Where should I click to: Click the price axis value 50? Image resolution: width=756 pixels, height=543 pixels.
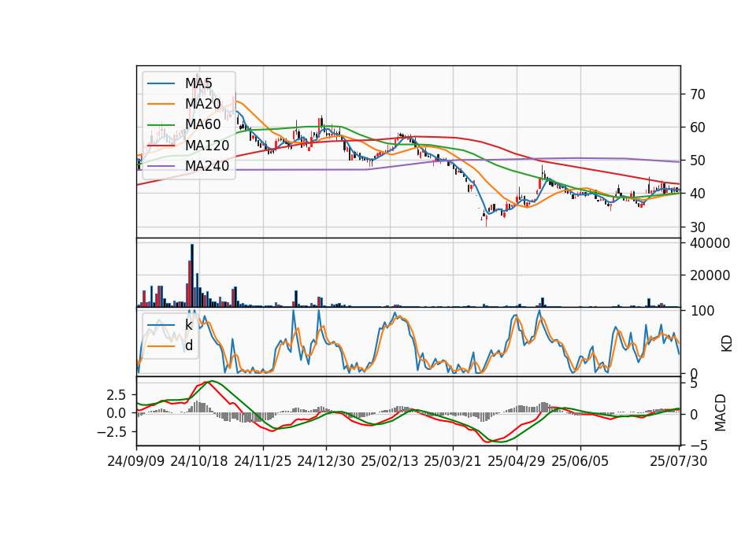[697, 161]
